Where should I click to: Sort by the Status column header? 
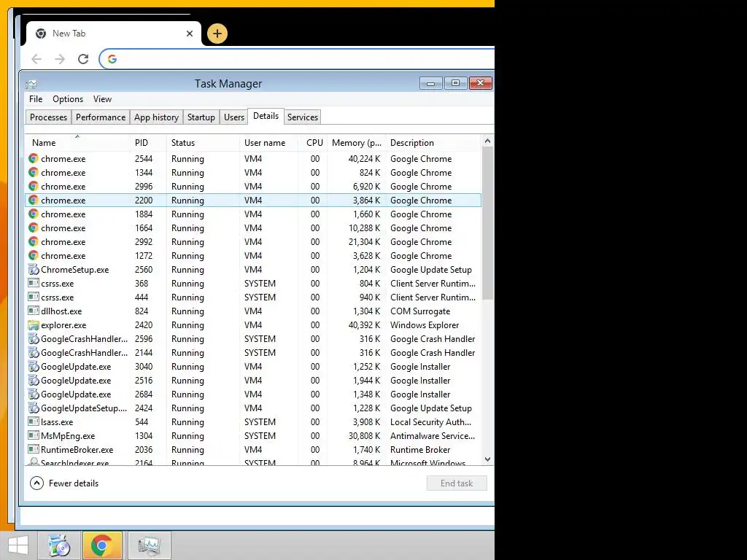point(203,143)
